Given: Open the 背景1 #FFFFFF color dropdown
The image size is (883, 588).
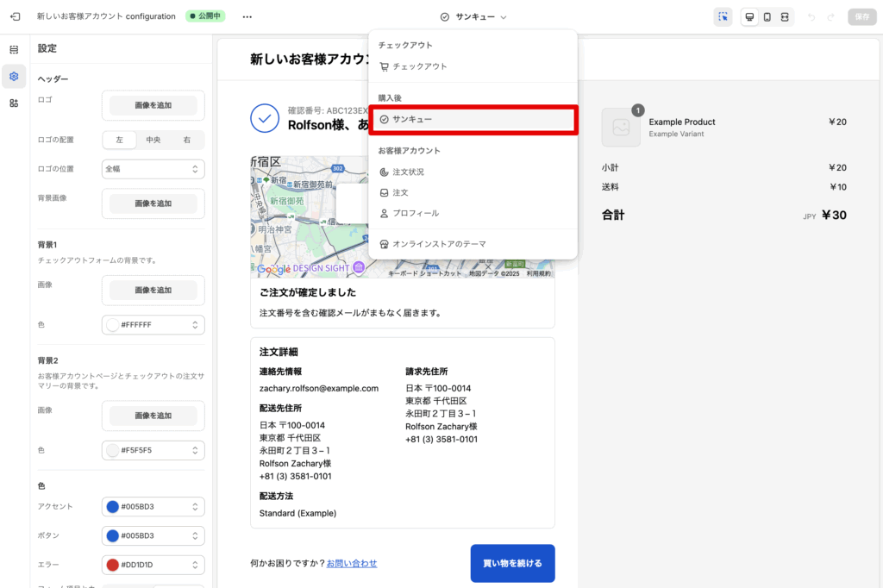Looking at the screenshot, I should pyautogui.click(x=153, y=325).
